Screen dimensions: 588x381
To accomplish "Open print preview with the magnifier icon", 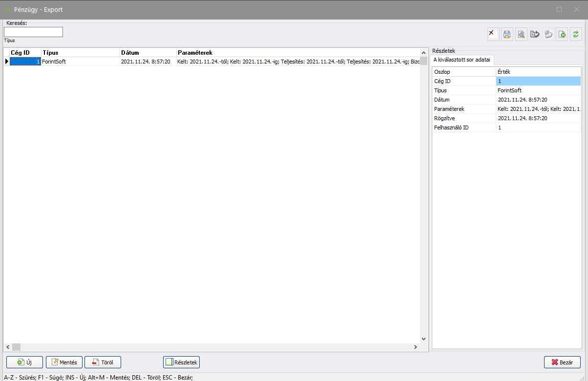I will pyautogui.click(x=521, y=34).
